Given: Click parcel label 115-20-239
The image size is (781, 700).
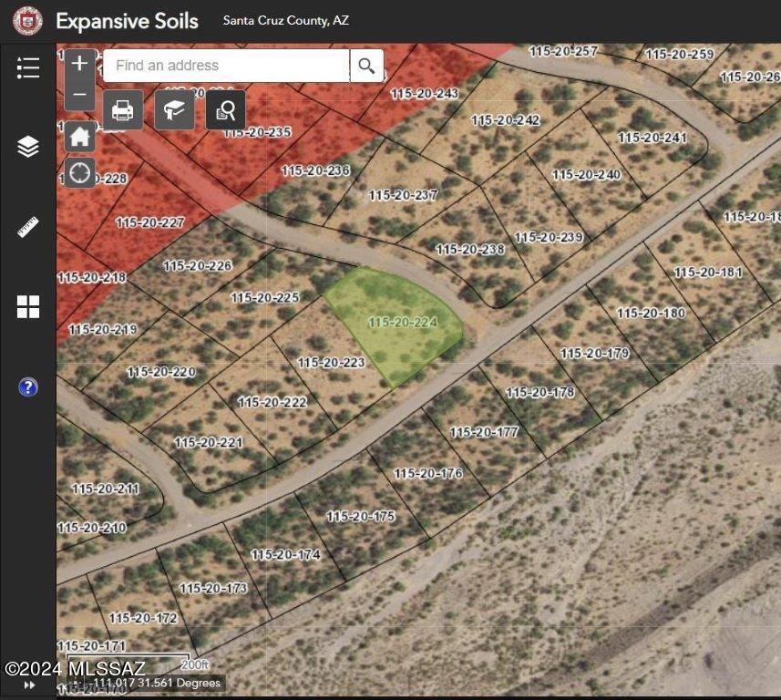Looking at the screenshot, I should tap(549, 237).
